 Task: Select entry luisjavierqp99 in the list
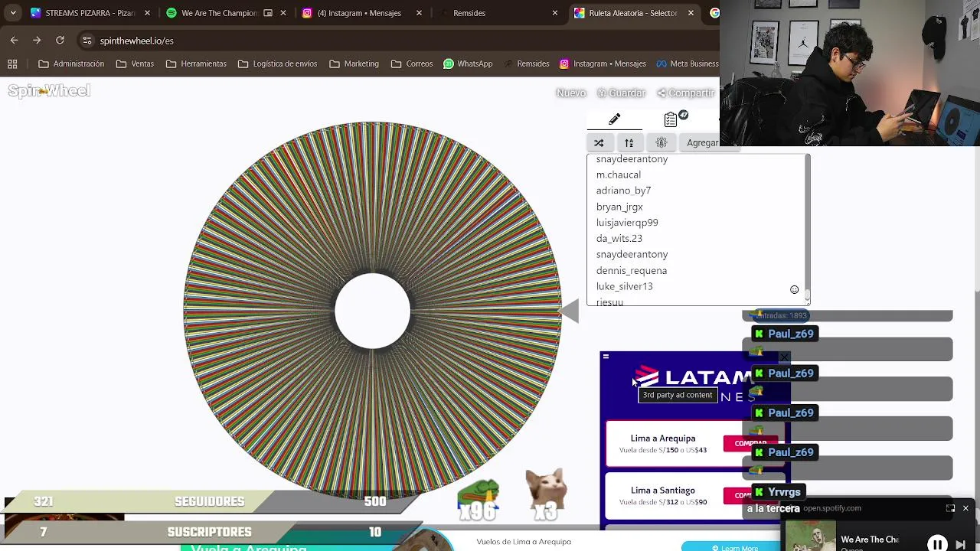tap(627, 223)
